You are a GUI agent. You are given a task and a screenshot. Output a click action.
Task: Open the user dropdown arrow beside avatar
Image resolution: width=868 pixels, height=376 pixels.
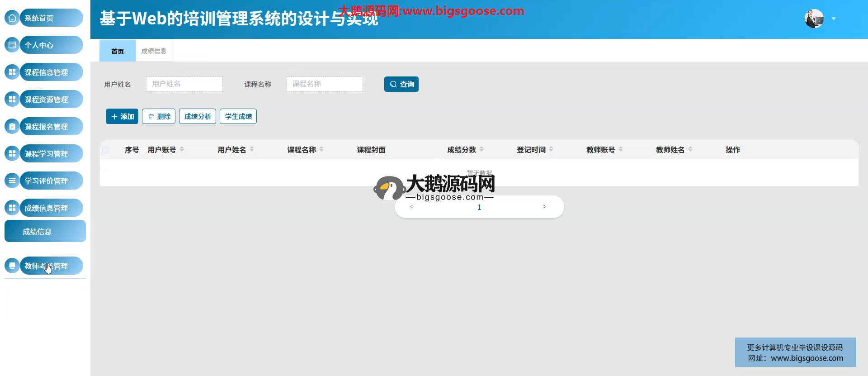coord(834,19)
